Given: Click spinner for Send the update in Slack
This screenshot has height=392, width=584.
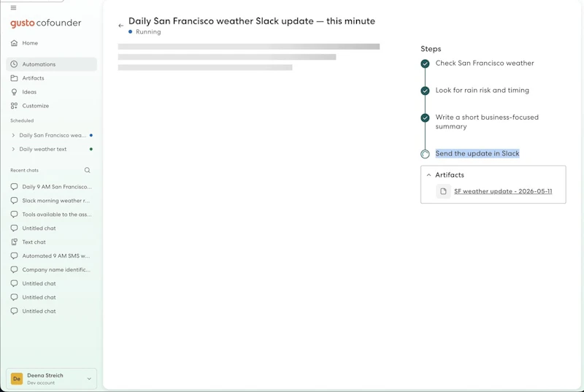Looking at the screenshot, I should 425,154.
